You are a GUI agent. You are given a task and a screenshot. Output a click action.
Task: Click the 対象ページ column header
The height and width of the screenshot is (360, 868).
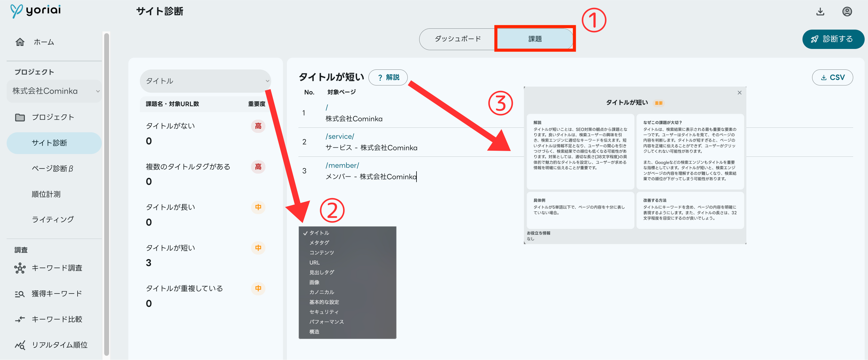pos(341,92)
